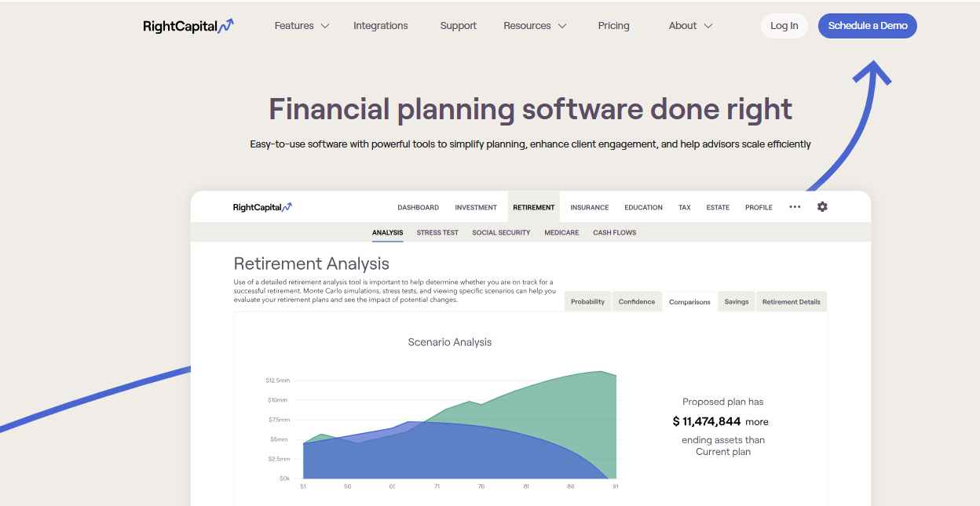Switch to Social Security sub-tab

(x=501, y=233)
